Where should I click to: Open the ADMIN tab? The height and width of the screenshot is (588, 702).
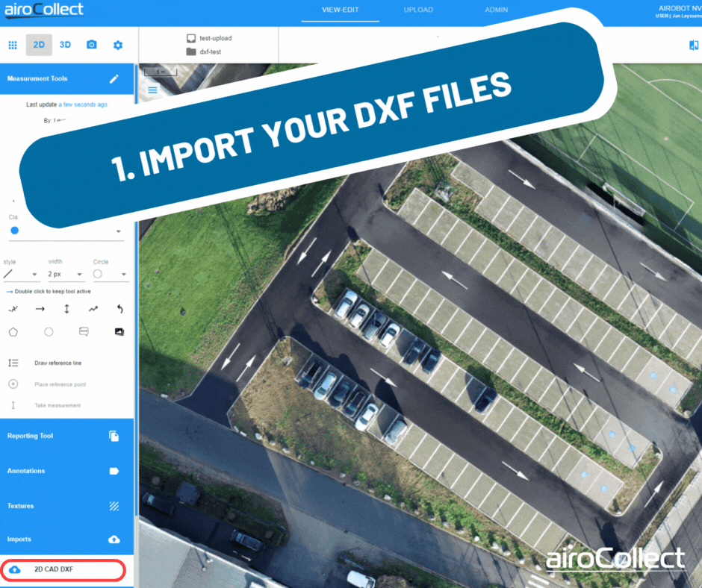coord(496,10)
